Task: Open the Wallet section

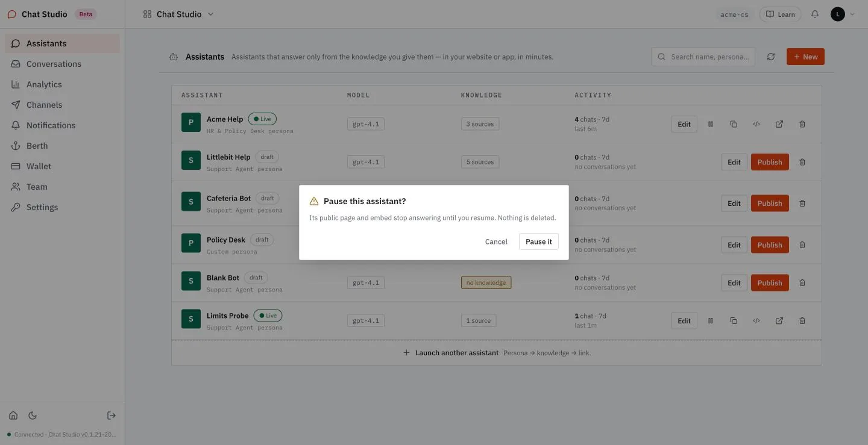Action: [x=62, y=166]
